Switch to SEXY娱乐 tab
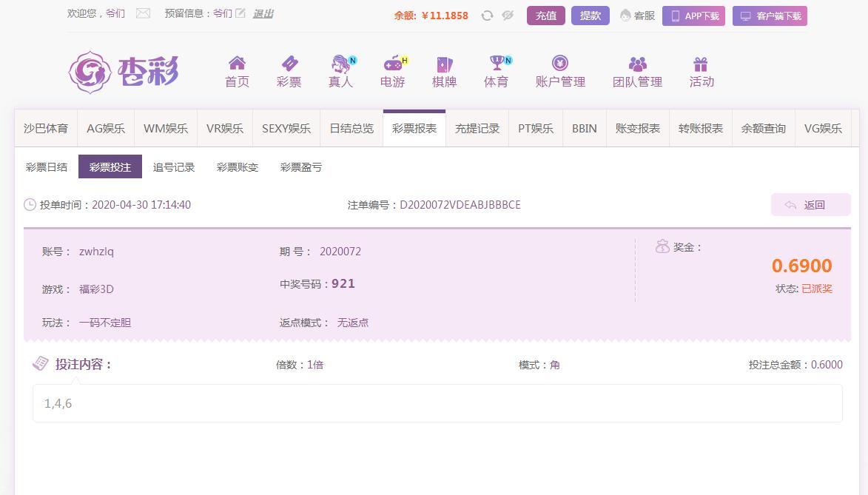The height and width of the screenshot is (495, 868). 286,129
